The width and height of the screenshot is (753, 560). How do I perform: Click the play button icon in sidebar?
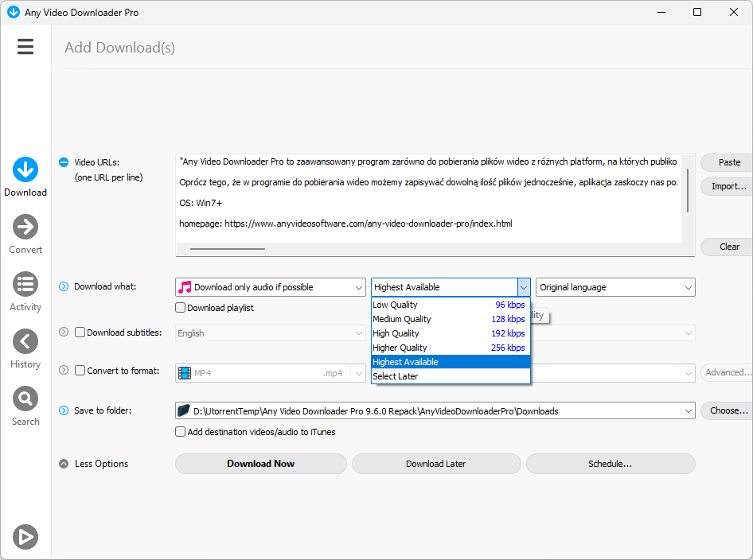click(x=25, y=536)
